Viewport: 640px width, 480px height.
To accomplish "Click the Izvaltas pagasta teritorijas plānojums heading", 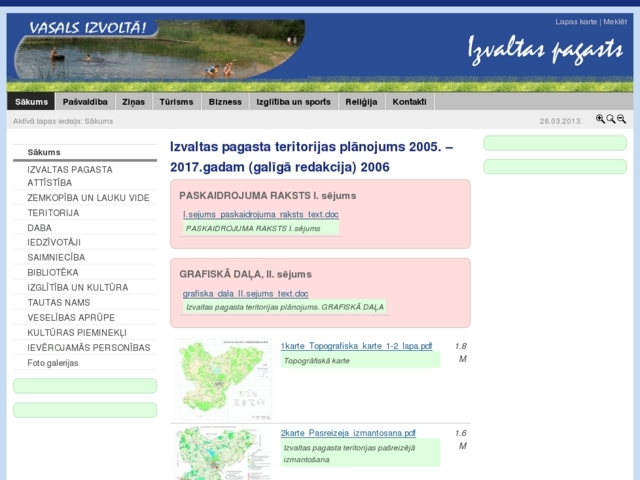I will click(311, 157).
